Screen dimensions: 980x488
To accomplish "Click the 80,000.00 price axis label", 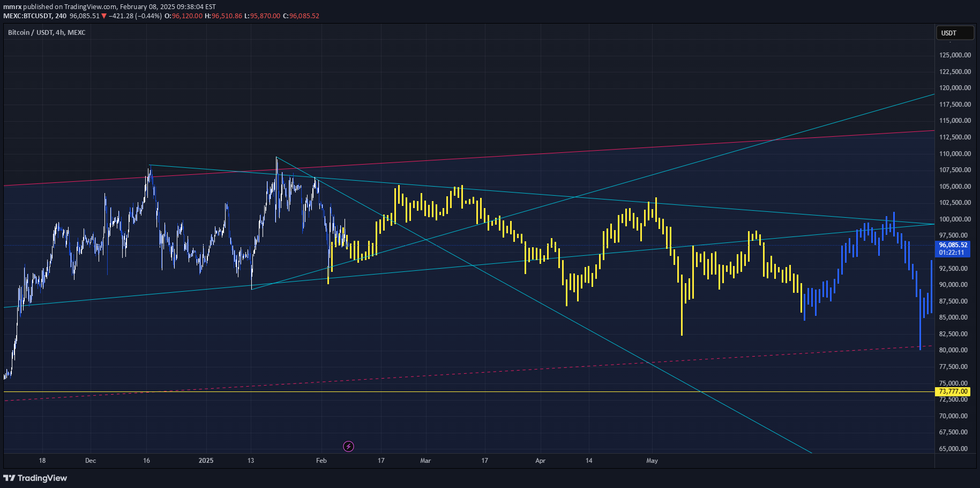I will tap(953, 350).
